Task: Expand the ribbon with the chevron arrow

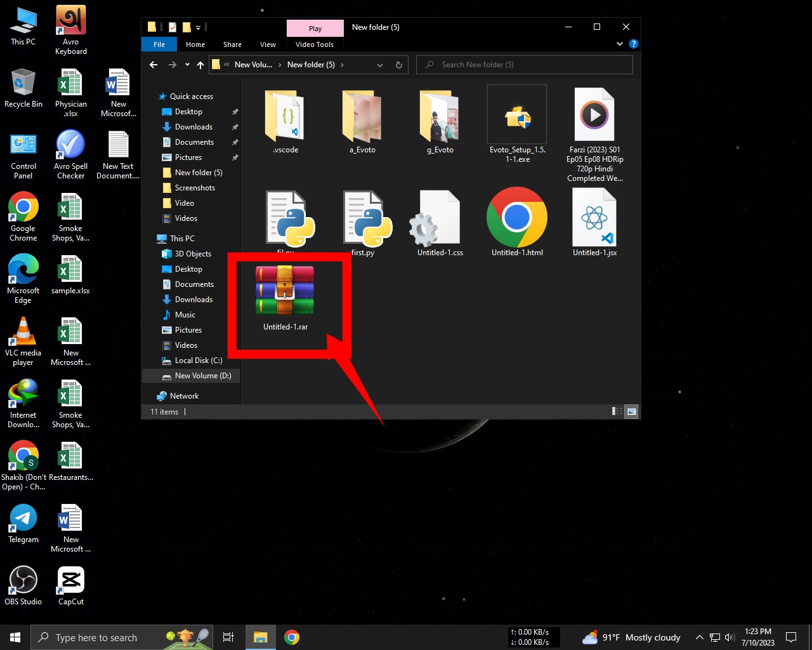Action: click(620, 44)
